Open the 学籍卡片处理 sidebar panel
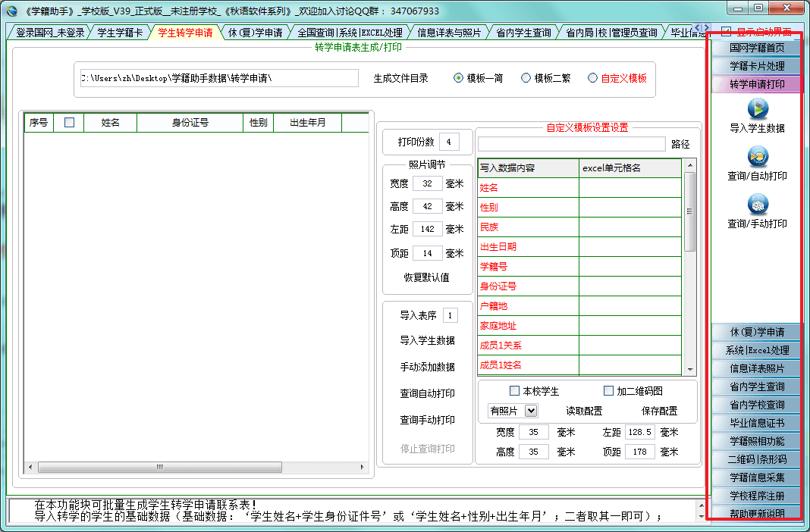This screenshot has height=532, width=810. 758,65
